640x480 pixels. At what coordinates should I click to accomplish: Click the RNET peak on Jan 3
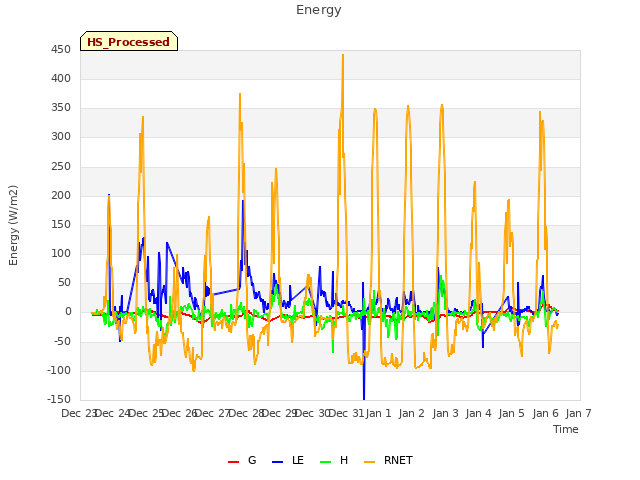442,106
